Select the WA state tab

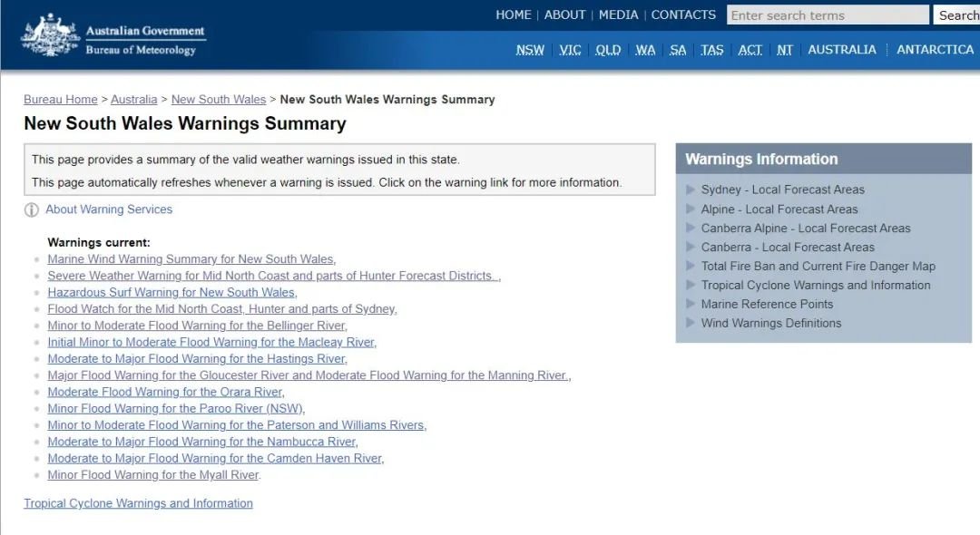646,50
